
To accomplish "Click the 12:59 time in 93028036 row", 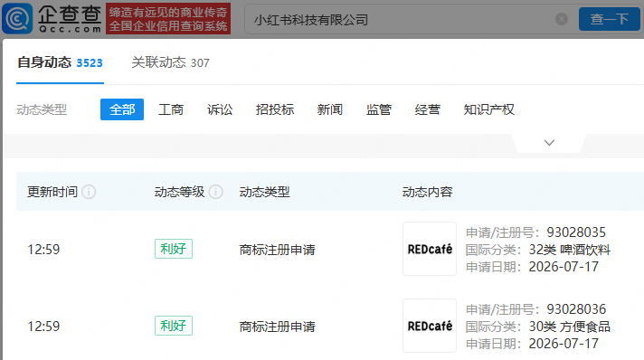I will 43,327.
